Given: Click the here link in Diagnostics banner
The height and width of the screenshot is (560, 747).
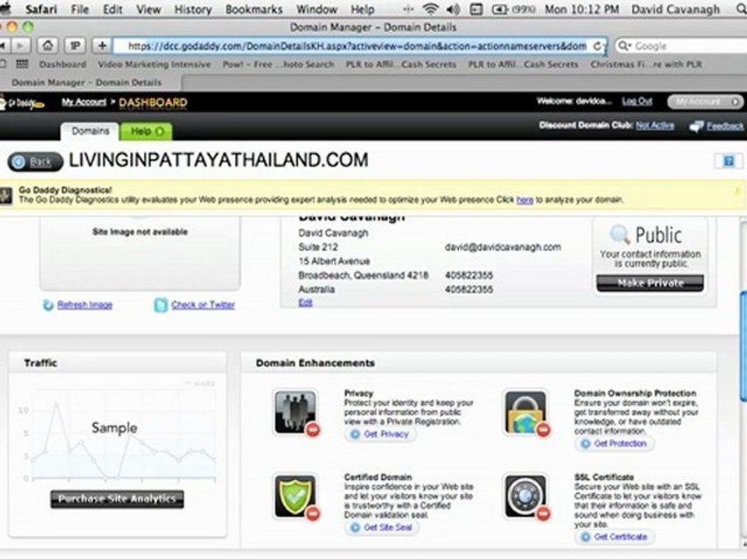Looking at the screenshot, I should (x=524, y=200).
